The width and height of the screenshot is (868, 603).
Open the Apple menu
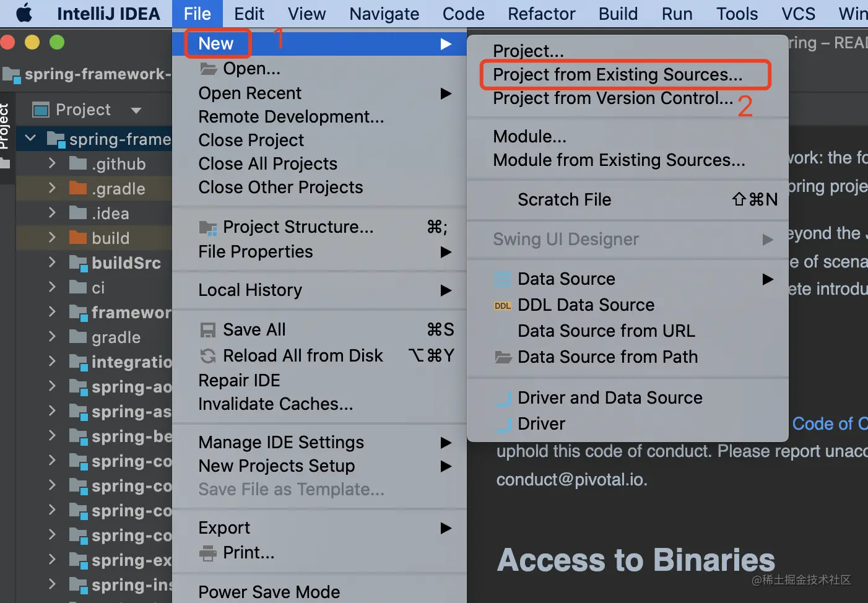click(24, 13)
